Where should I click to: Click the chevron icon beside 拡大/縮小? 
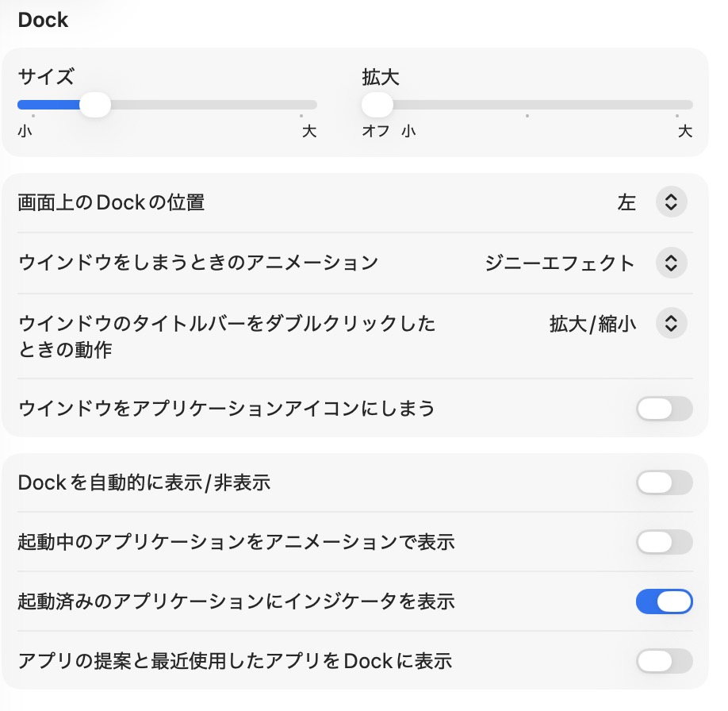pos(671,323)
